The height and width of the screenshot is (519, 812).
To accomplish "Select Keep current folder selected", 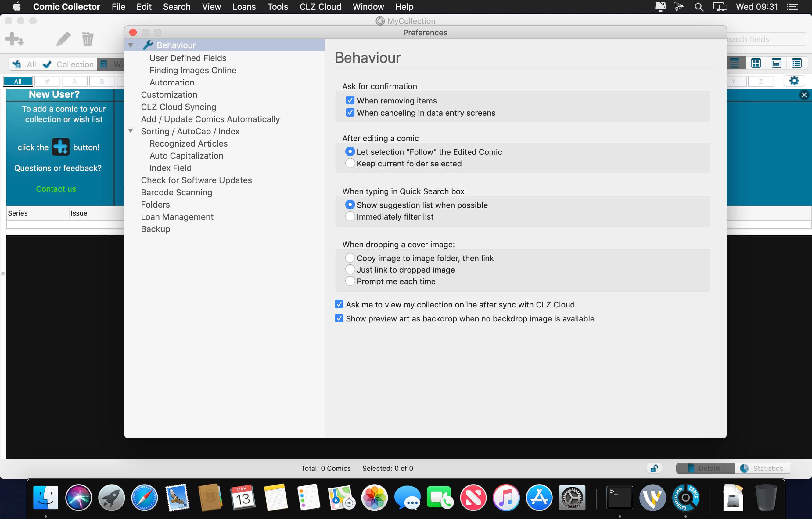I will (x=350, y=164).
